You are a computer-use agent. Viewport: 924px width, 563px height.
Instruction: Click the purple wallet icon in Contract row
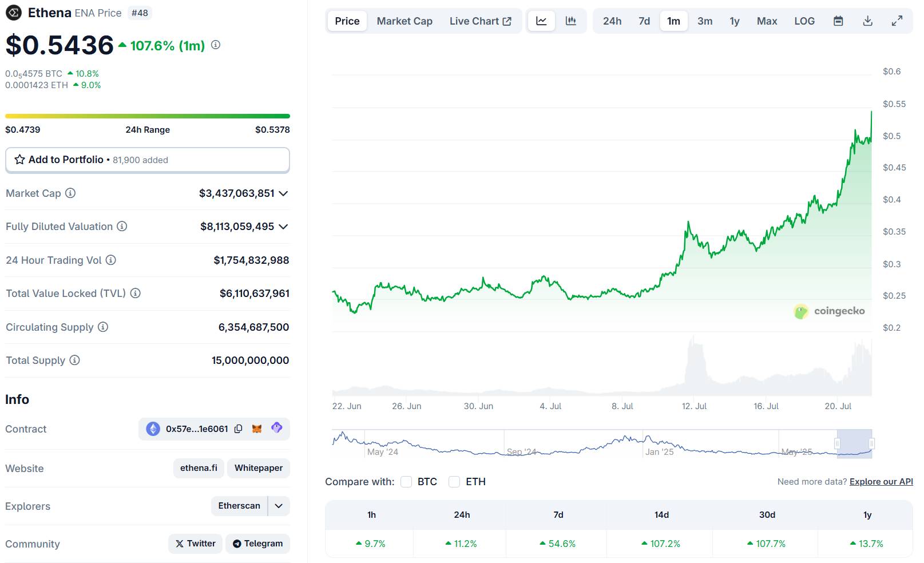276,428
